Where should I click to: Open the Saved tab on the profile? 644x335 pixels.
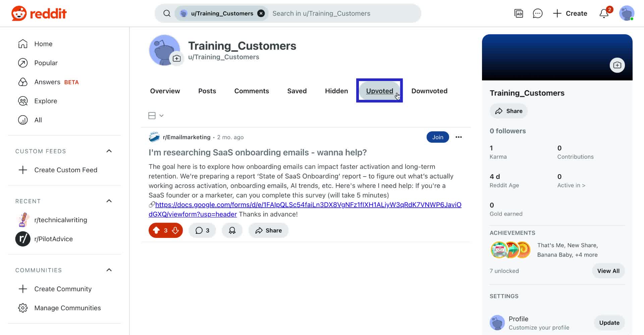click(x=297, y=91)
